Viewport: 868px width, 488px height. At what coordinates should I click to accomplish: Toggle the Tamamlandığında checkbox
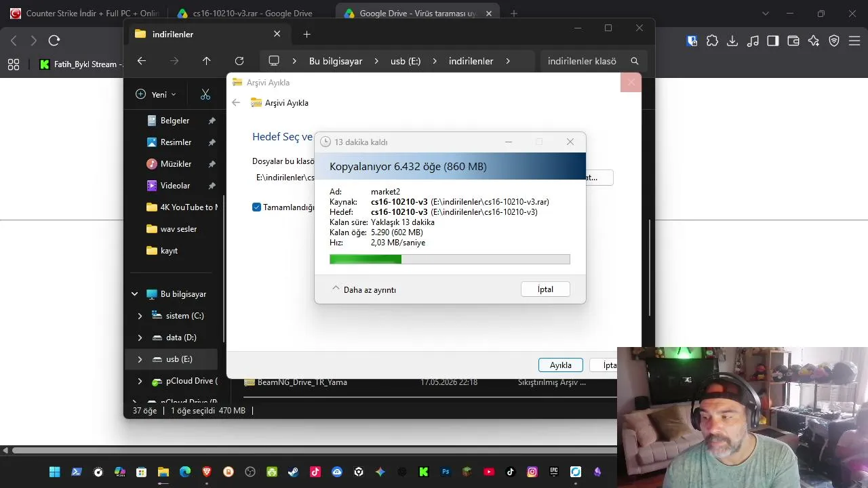[x=256, y=207]
